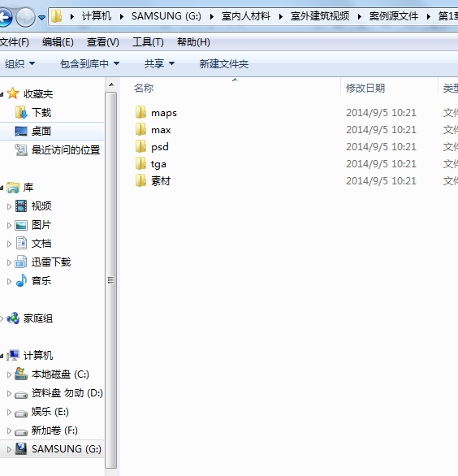Image resolution: width=458 pixels, height=476 pixels.
Task: Click the Back navigation arrow button
Action: (x=5, y=17)
